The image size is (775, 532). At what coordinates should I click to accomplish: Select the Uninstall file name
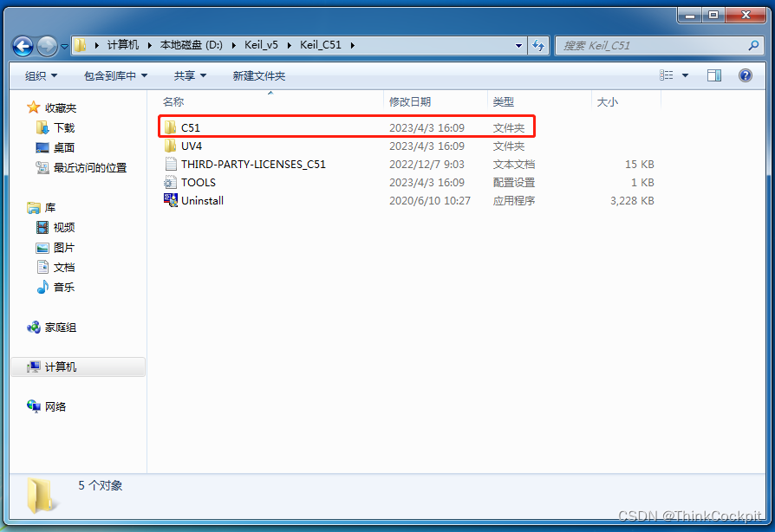pos(202,200)
